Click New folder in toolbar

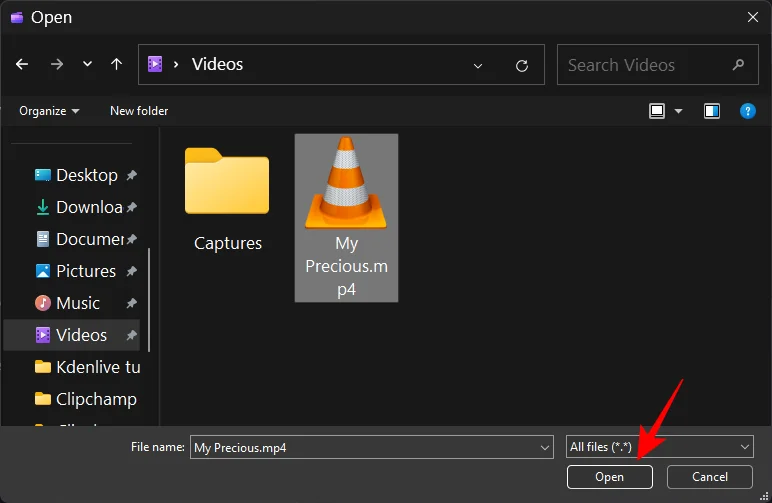click(x=139, y=111)
